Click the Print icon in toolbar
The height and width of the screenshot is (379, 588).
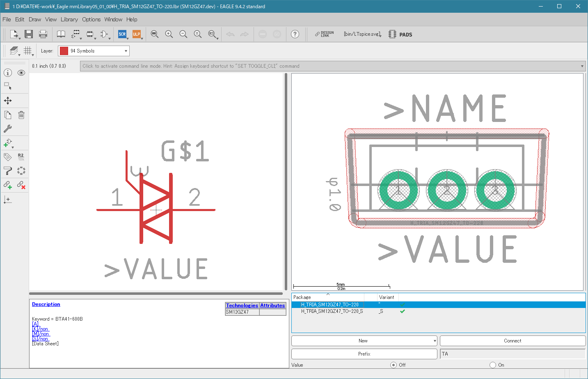point(43,34)
